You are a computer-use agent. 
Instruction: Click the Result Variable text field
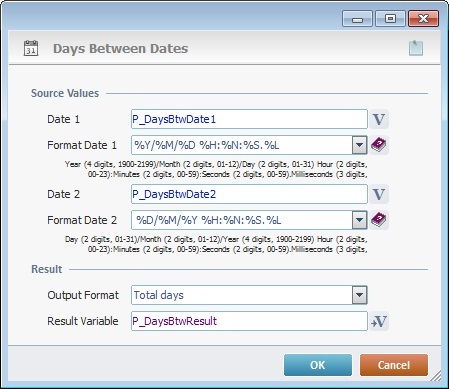tap(249, 321)
